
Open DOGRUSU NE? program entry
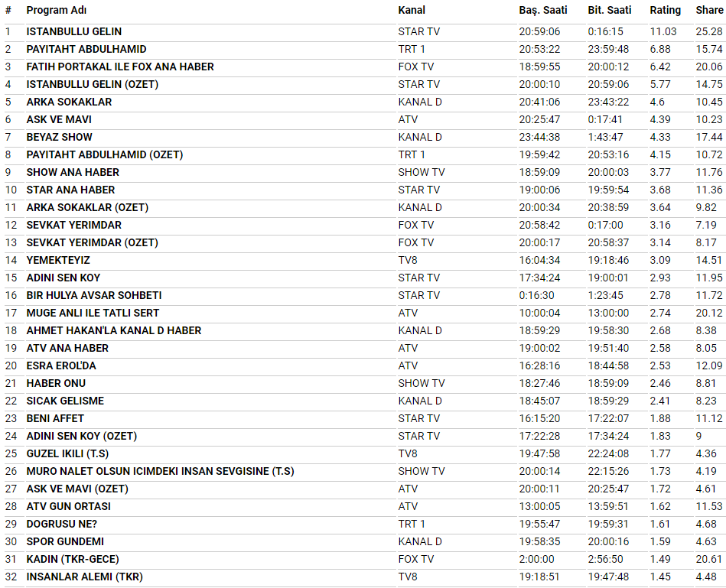click(x=63, y=524)
